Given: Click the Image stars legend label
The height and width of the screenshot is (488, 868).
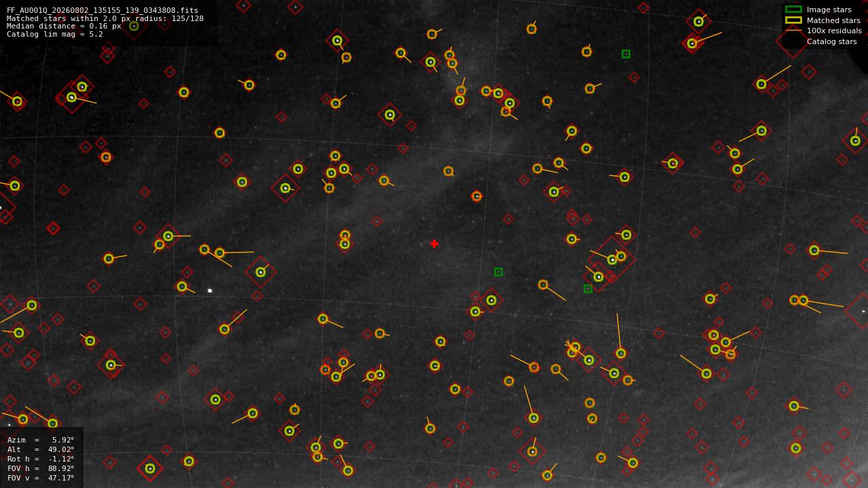Looking at the screenshot, I should pos(829,10).
